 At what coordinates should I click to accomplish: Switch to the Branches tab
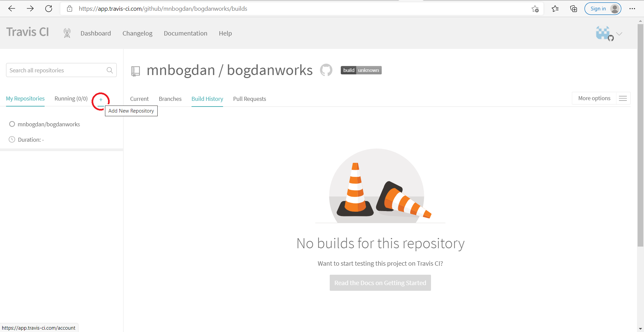click(170, 99)
